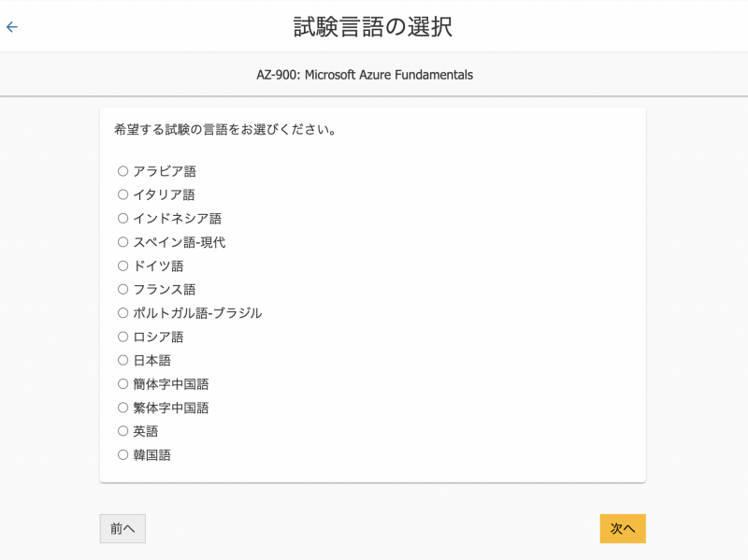Select the アラビア語 radio button
The width and height of the screenshot is (748, 560).
(122, 171)
